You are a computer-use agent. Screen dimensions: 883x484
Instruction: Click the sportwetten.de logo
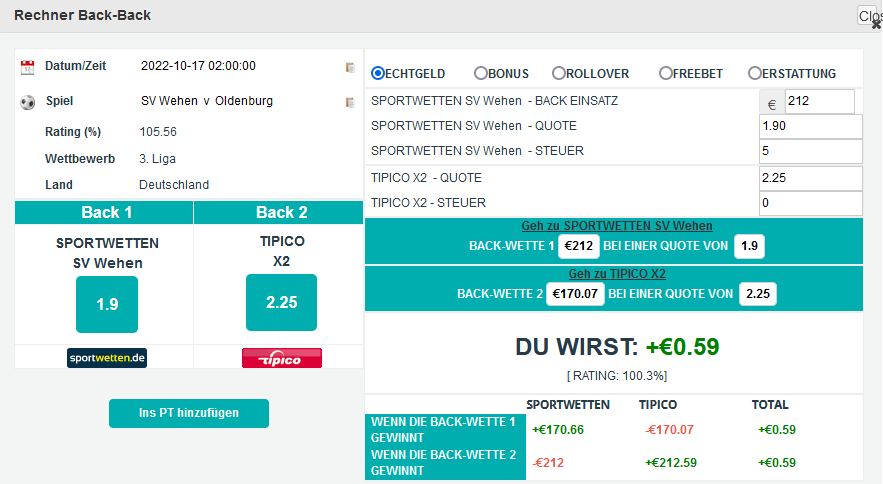[107, 358]
